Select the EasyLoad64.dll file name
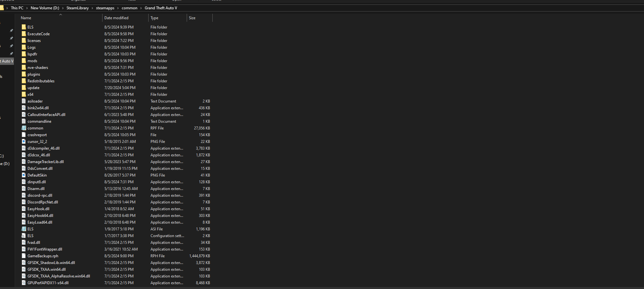The image size is (644, 289). click(40, 222)
